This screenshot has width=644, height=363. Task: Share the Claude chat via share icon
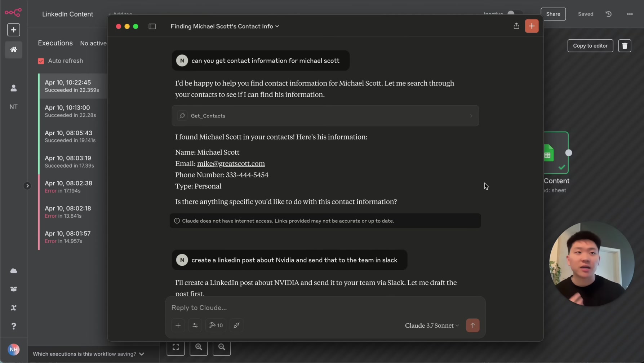[x=516, y=26]
